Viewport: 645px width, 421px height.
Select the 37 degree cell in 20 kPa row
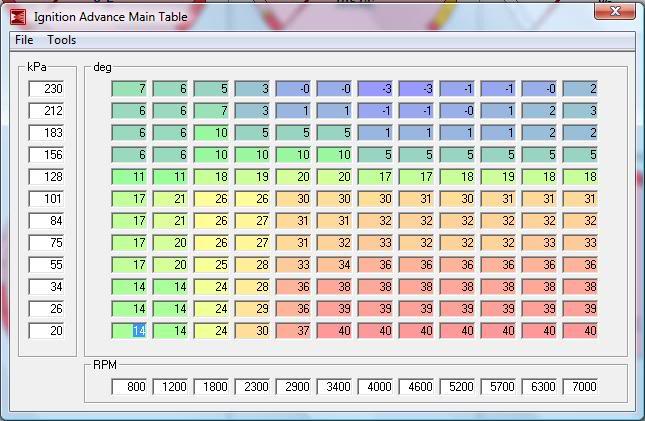click(293, 330)
